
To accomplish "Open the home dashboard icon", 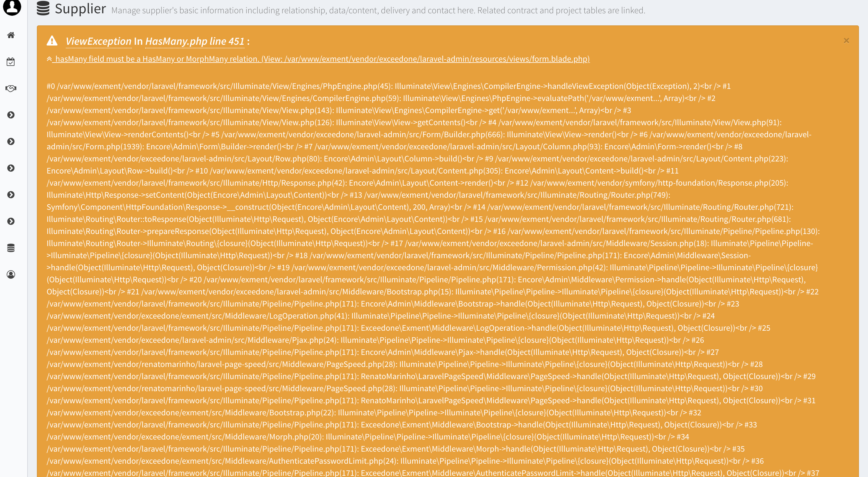I will [11, 35].
